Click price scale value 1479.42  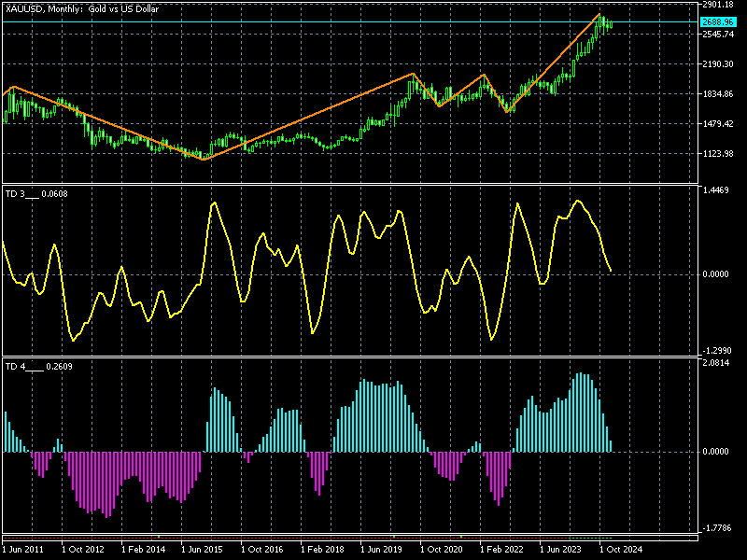coord(718,124)
